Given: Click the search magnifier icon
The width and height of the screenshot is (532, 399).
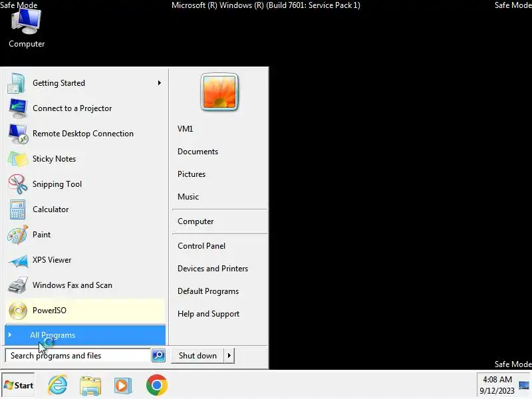Looking at the screenshot, I should point(158,356).
